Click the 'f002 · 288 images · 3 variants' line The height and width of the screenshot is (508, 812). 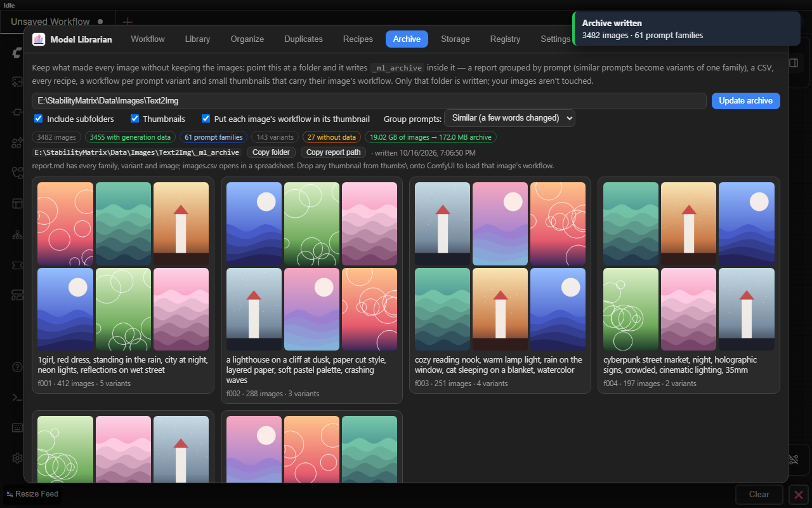click(273, 394)
